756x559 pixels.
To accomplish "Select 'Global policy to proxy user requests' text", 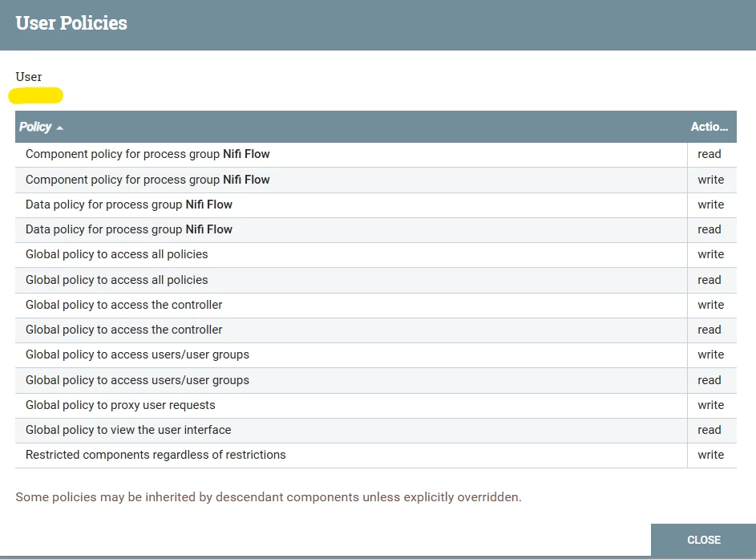I will click(x=120, y=405).
